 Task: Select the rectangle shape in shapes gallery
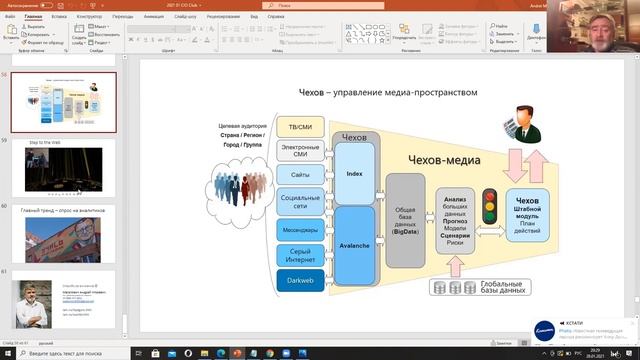[x=369, y=27]
